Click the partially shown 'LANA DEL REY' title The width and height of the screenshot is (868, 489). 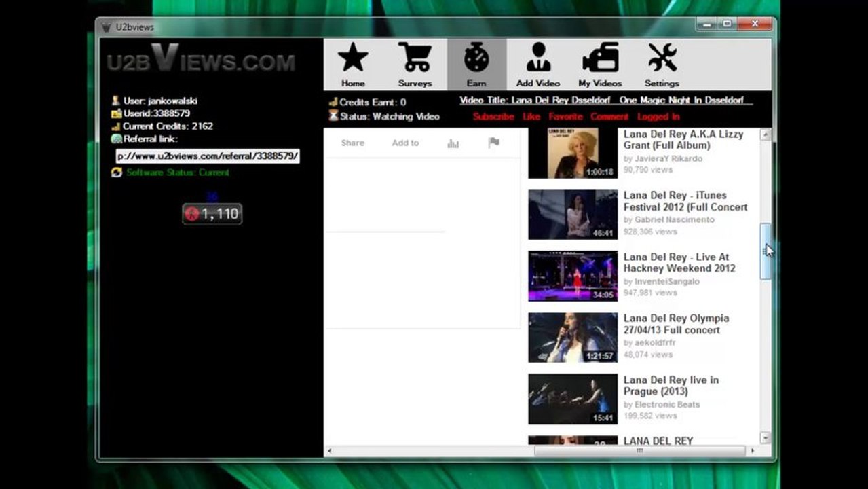(x=658, y=441)
